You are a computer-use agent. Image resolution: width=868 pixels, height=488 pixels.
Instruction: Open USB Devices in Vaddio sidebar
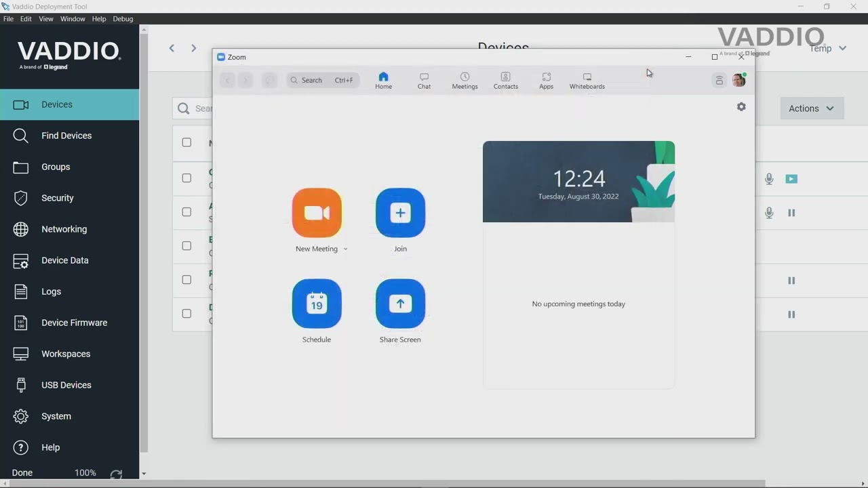[x=70, y=385]
